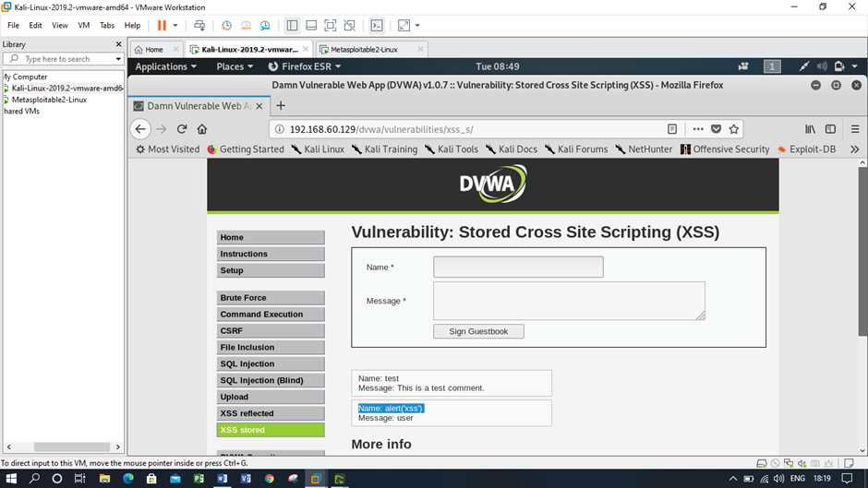Screen dimensions: 868x488
Task: Expand the library search dropdown arrow
Action: pos(118,59)
